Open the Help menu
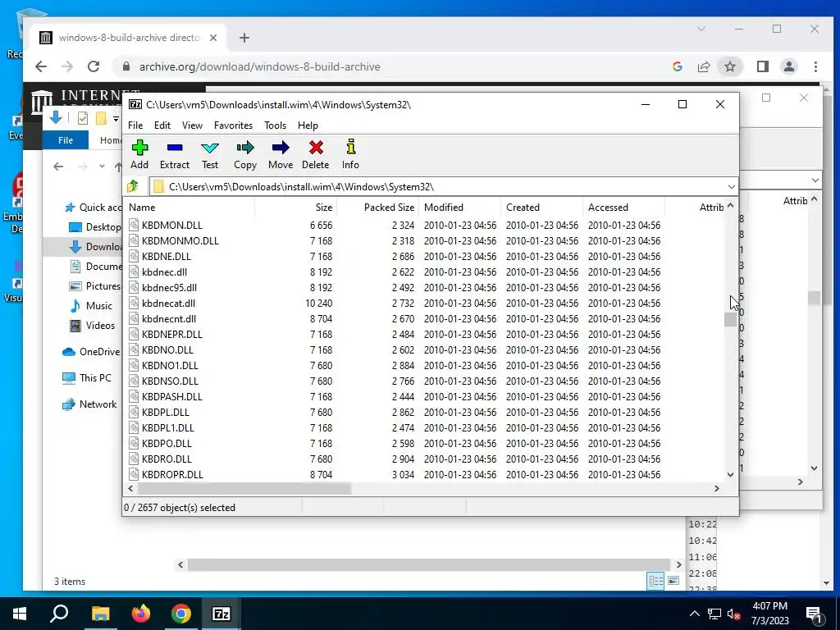Viewport: 840px width, 630px height. pos(308,125)
